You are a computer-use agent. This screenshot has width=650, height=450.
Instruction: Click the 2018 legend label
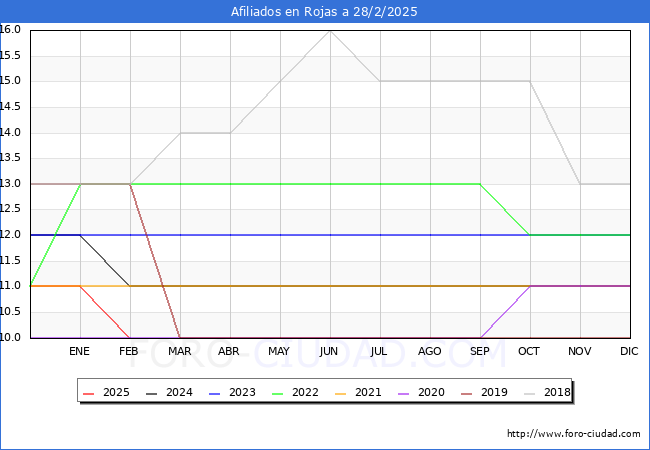(557, 392)
